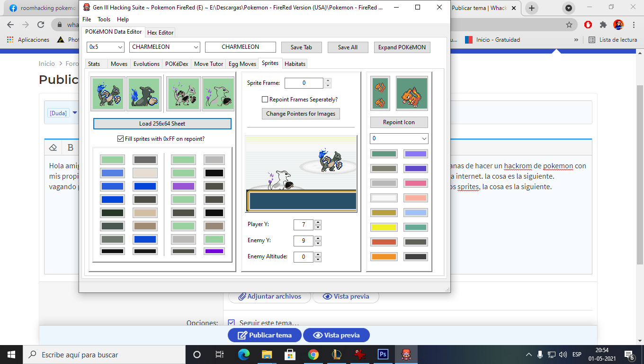Click the large Charmeleon icon preview

411,94
